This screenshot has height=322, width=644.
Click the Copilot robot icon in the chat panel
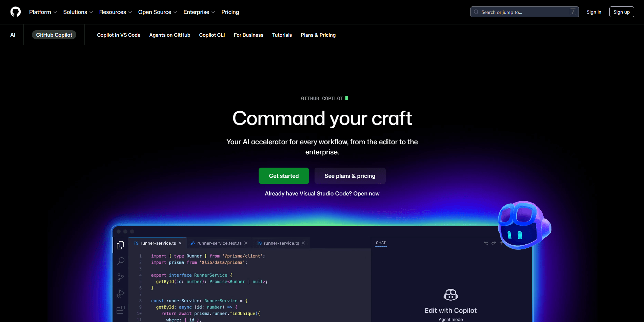point(450,294)
